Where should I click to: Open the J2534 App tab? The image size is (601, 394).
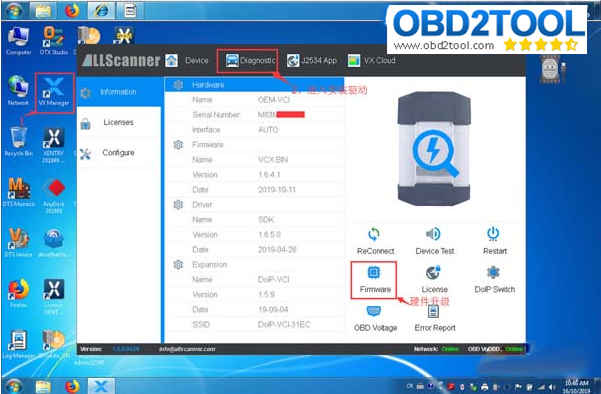(x=312, y=61)
